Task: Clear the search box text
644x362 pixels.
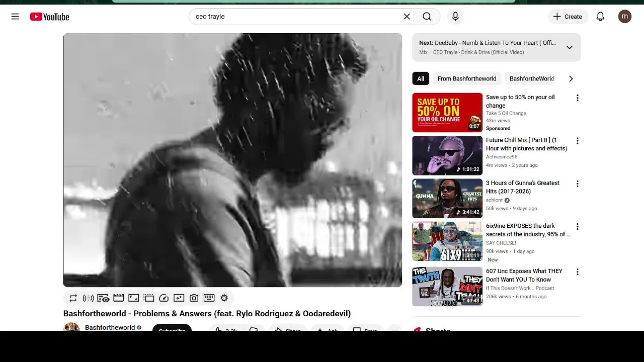Action: point(407,17)
